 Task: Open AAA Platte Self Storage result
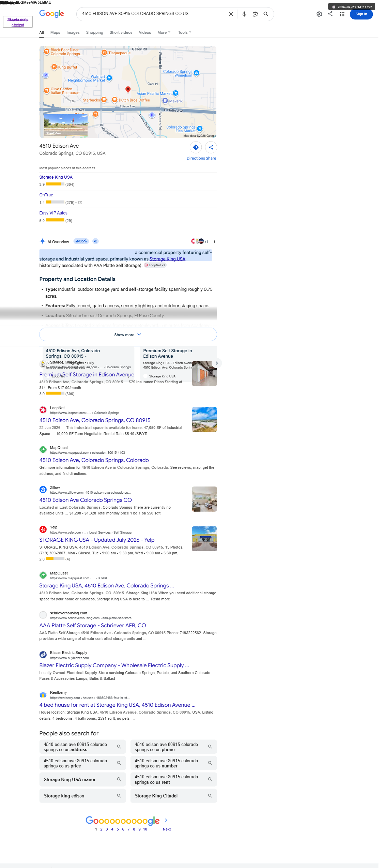coord(93,625)
